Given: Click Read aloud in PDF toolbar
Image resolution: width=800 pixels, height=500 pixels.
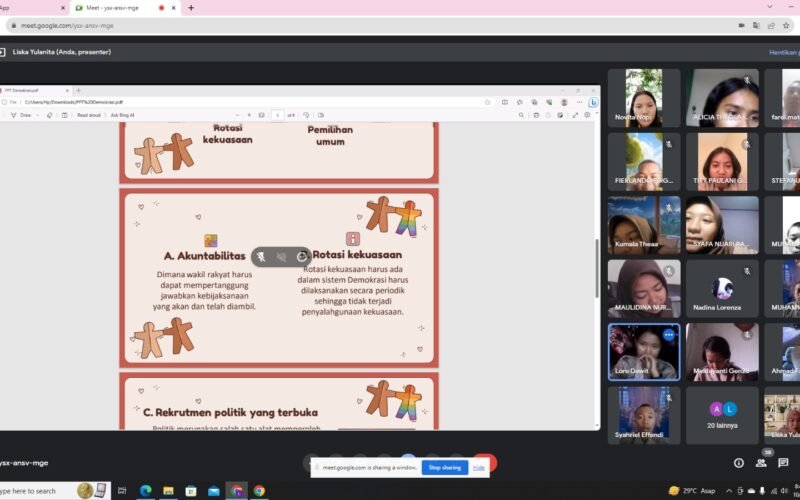Looking at the screenshot, I should pyautogui.click(x=88, y=115).
